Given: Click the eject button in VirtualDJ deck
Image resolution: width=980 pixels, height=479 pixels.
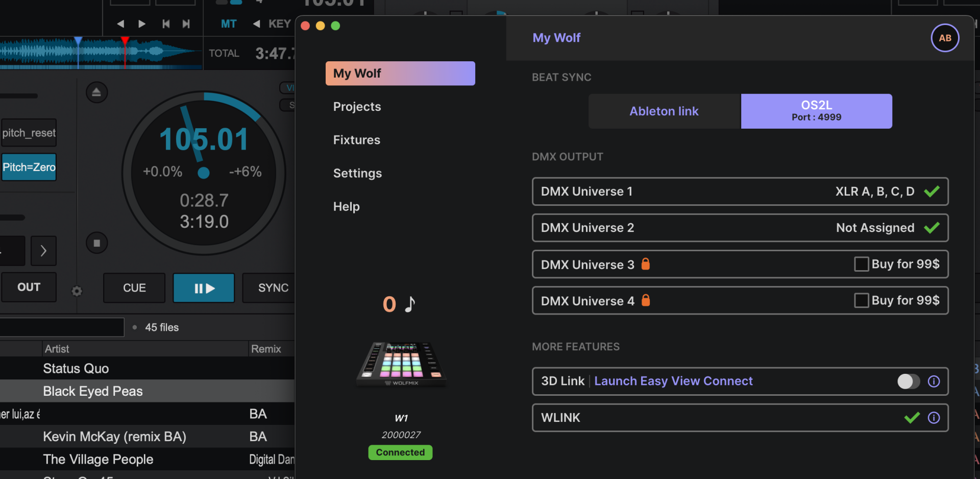Looking at the screenshot, I should pyautogui.click(x=96, y=92).
